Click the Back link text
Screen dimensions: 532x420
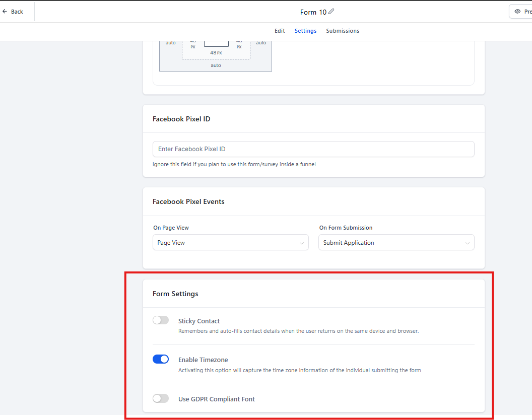[17, 12]
